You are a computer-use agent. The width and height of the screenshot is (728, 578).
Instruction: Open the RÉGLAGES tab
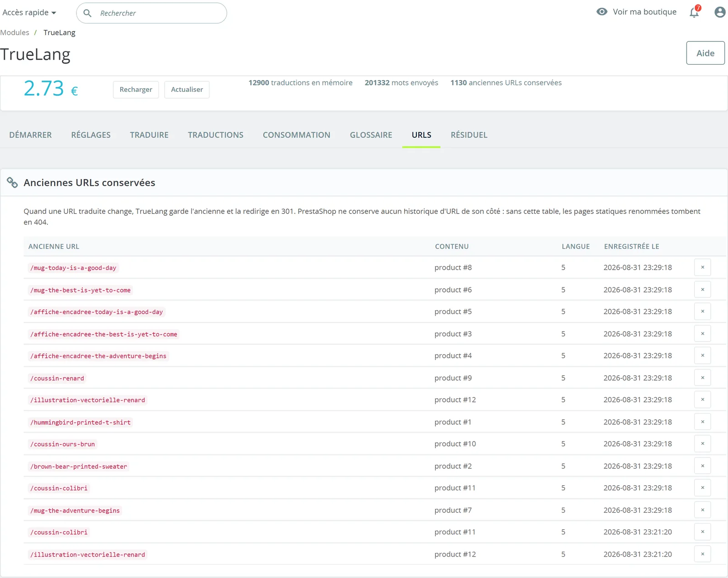(x=91, y=135)
